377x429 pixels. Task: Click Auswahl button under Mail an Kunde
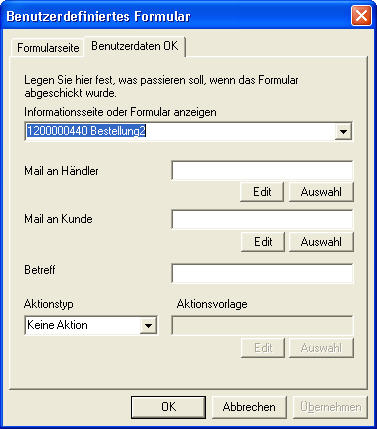tap(321, 242)
